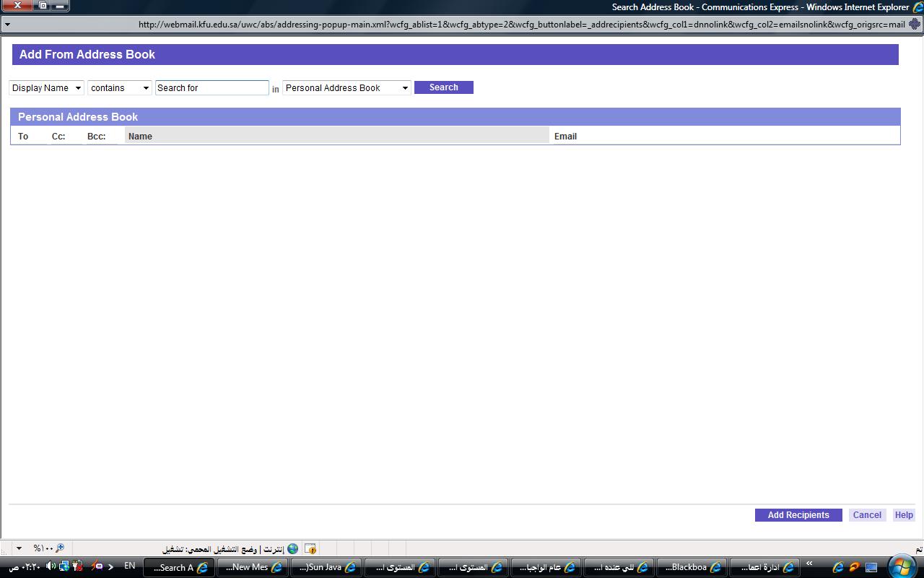Click the Show Desktop quick launch icon

click(871, 567)
